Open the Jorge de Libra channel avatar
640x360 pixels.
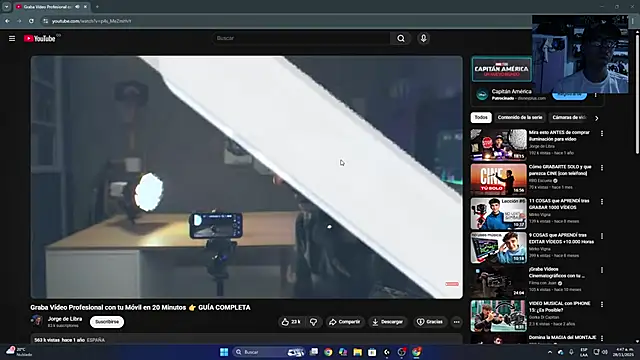pyautogui.click(x=37, y=321)
